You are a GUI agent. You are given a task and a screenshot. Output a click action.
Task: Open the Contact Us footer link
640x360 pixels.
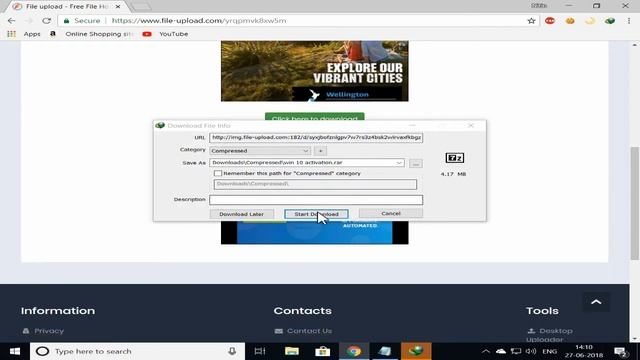click(309, 331)
